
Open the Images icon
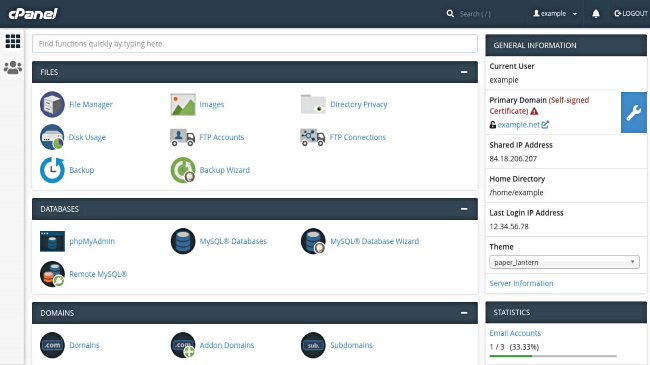(183, 105)
